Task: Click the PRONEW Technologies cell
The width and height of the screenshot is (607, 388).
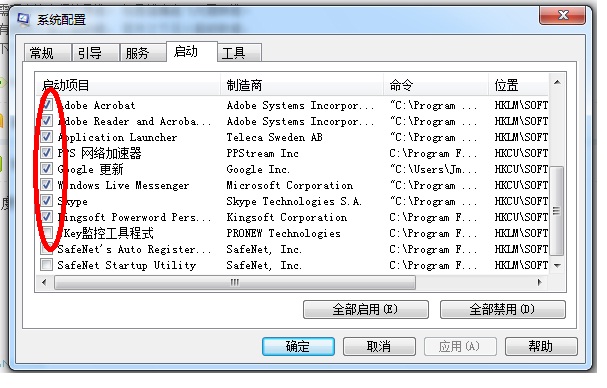Action: tap(283, 233)
